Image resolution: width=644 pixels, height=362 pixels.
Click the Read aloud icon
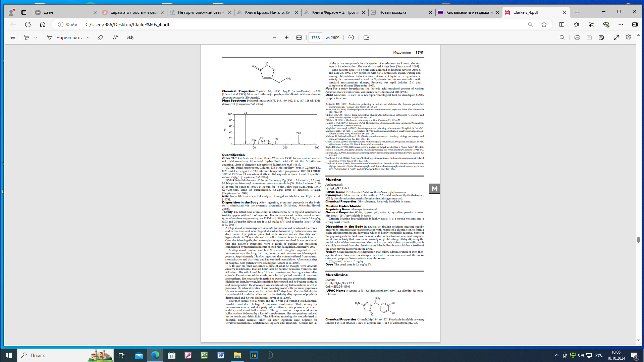click(x=115, y=38)
